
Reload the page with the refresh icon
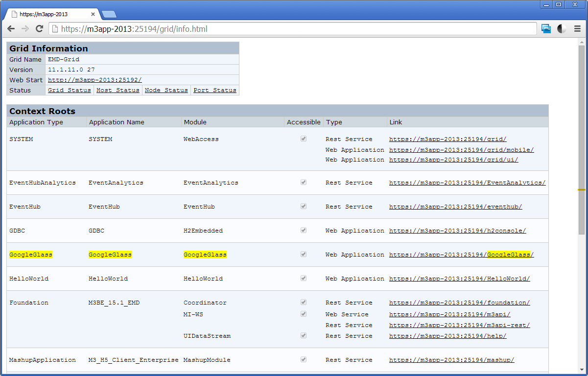(40, 29)
